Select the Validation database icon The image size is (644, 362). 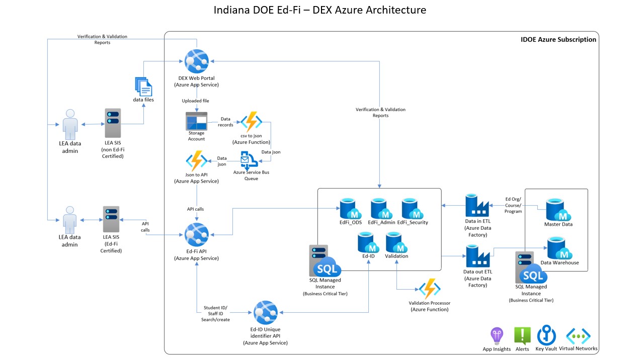click(396, 242)
